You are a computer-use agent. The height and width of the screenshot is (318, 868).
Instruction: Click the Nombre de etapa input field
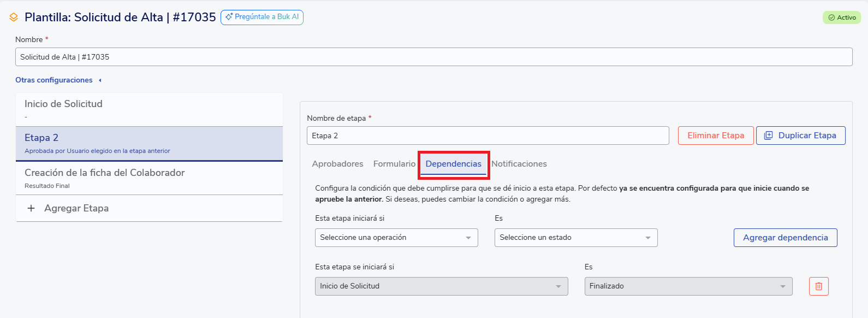487,136
